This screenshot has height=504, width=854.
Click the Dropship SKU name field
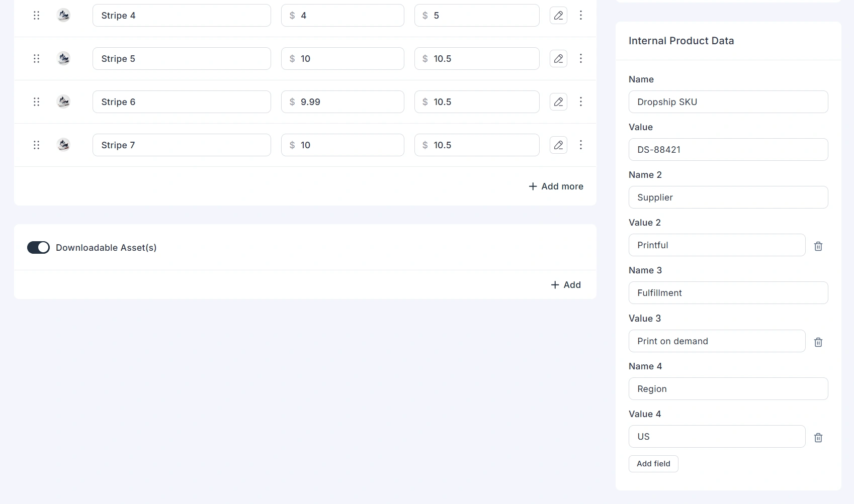728,102
